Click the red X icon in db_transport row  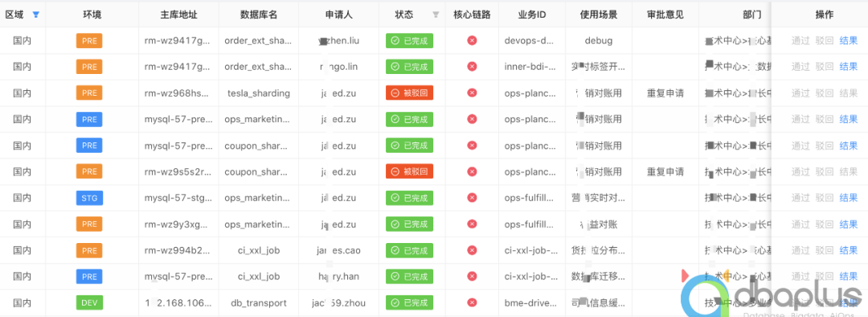tap(472, 303)
